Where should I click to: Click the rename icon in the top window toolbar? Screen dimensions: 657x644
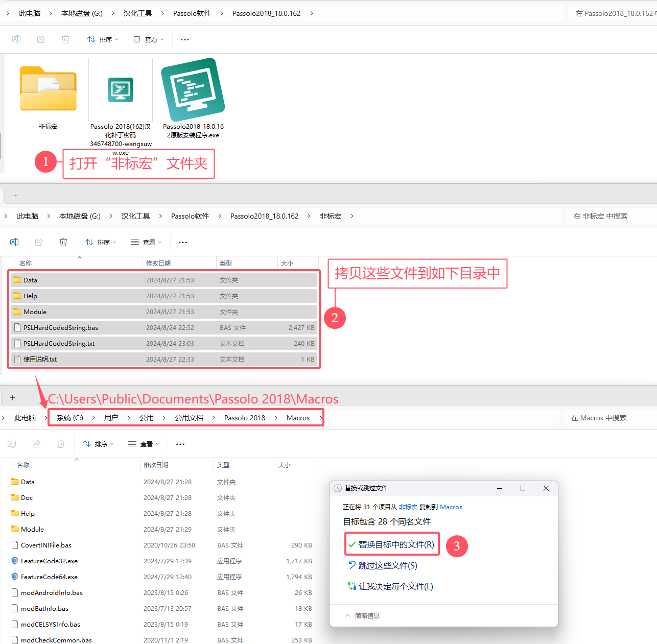tap(16, 39)
